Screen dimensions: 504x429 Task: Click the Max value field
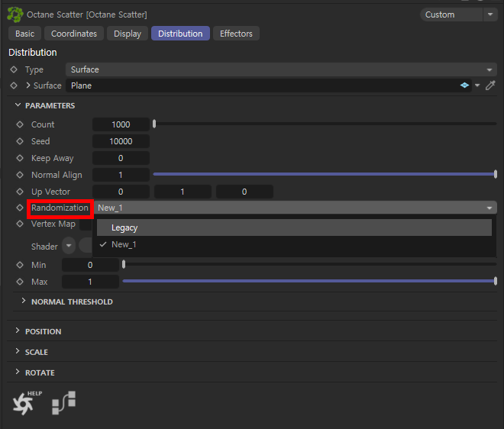coord(90,282)
